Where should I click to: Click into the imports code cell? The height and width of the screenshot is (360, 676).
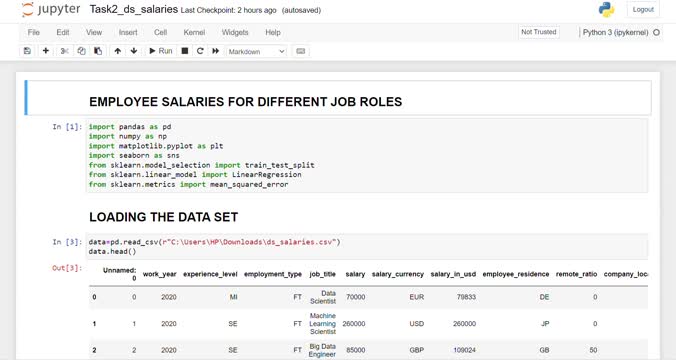click(x=367, y=156)
